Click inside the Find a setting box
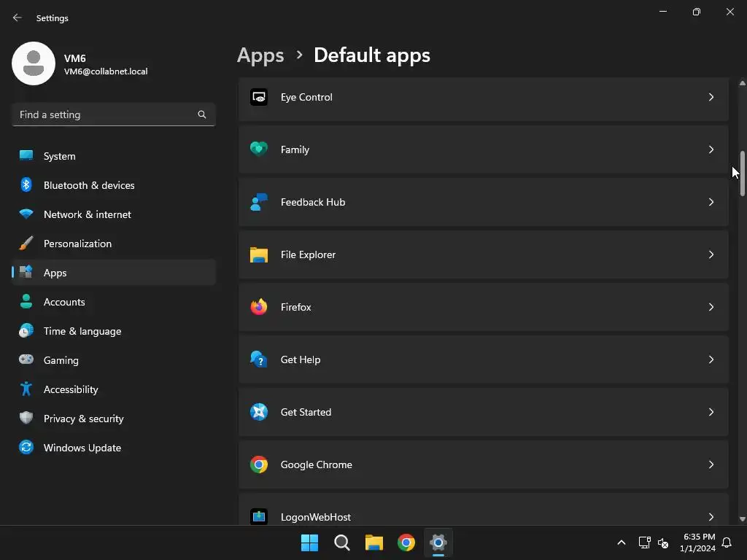 coord(114,114)
